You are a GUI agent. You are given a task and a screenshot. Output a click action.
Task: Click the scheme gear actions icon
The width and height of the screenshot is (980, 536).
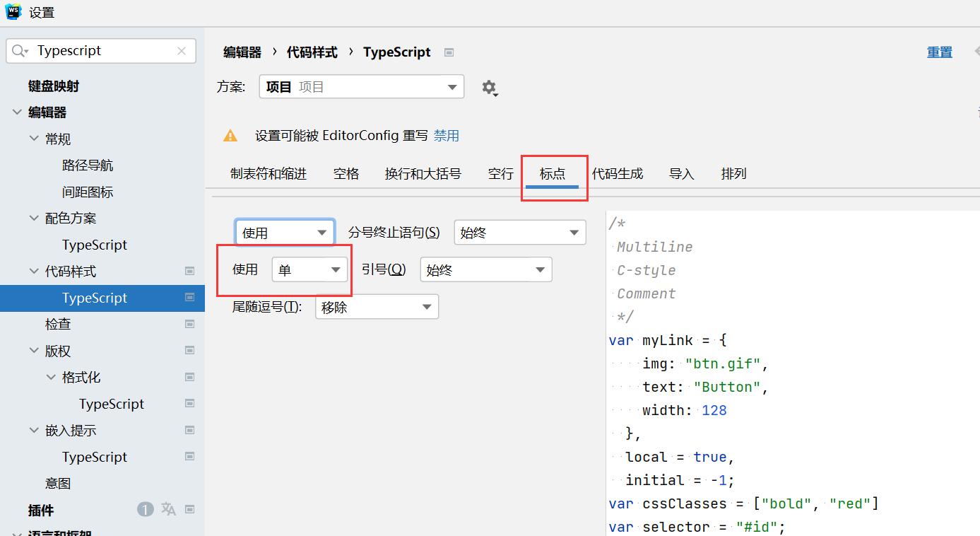(490, 88)
